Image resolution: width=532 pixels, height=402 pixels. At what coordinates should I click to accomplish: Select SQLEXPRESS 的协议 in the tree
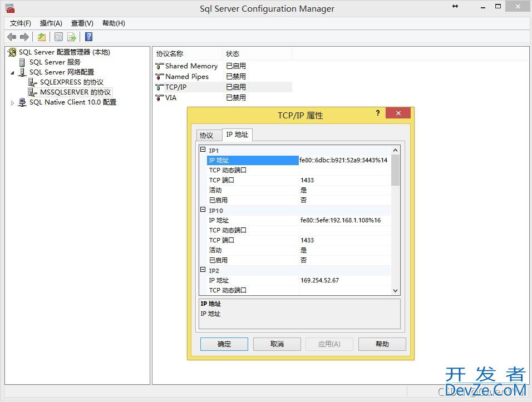(x=72, y=82)
